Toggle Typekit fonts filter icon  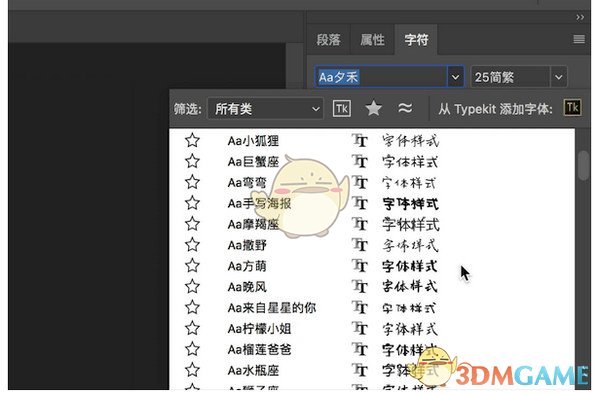coord(342,109)
